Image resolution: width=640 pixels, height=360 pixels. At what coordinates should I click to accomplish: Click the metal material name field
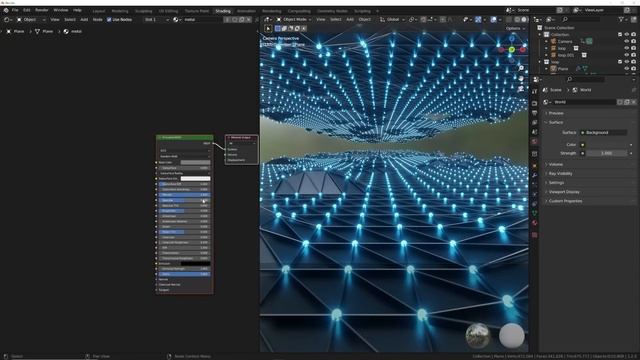(202, 20)
